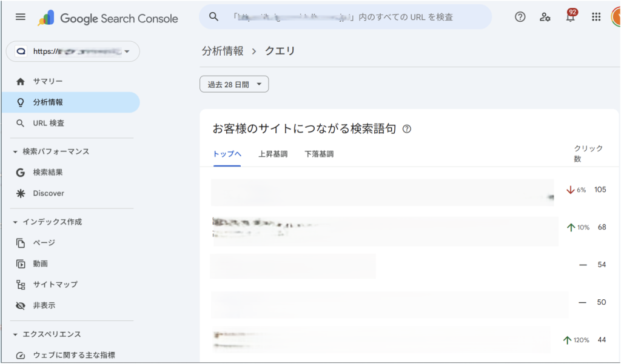This screenshot has width=621, height=364.
Task: Switch to the 上昇基調 tab
Action: coord(273,154)
